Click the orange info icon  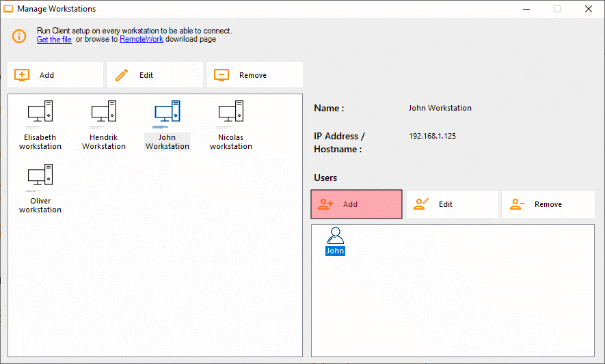[x=19, y=36]
